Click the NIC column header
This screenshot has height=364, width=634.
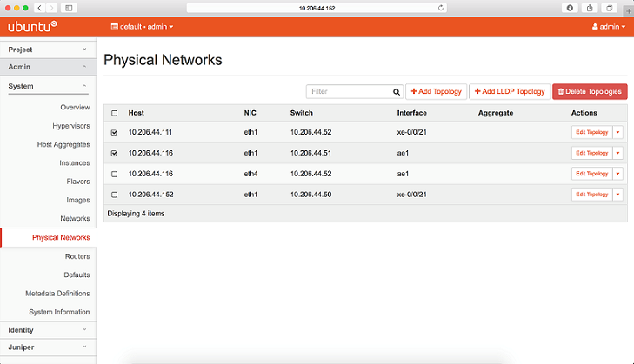coord(250,113)
